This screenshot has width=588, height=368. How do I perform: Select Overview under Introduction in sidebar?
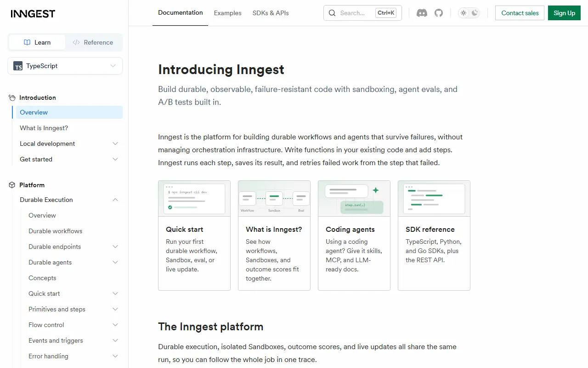pos(69,112)
